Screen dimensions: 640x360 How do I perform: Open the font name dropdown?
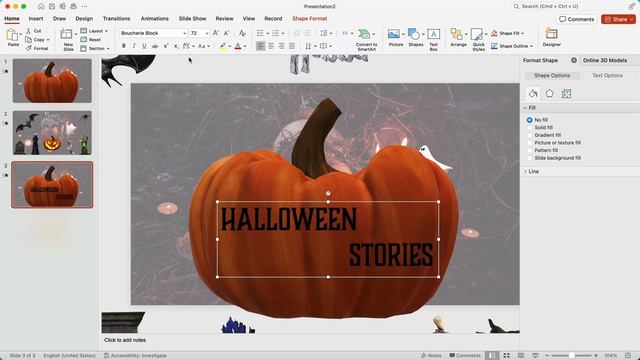click(x=184, y=33)
